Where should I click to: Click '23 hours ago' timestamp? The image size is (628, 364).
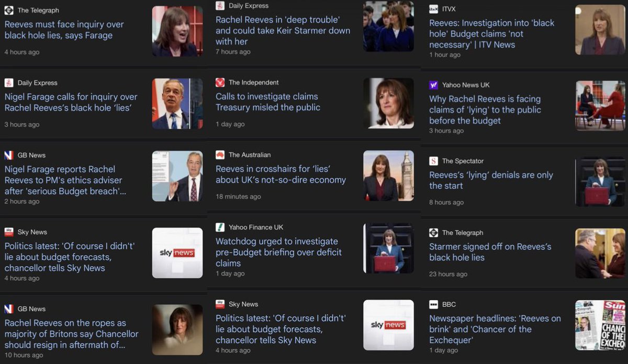click(x=448, y=274)
